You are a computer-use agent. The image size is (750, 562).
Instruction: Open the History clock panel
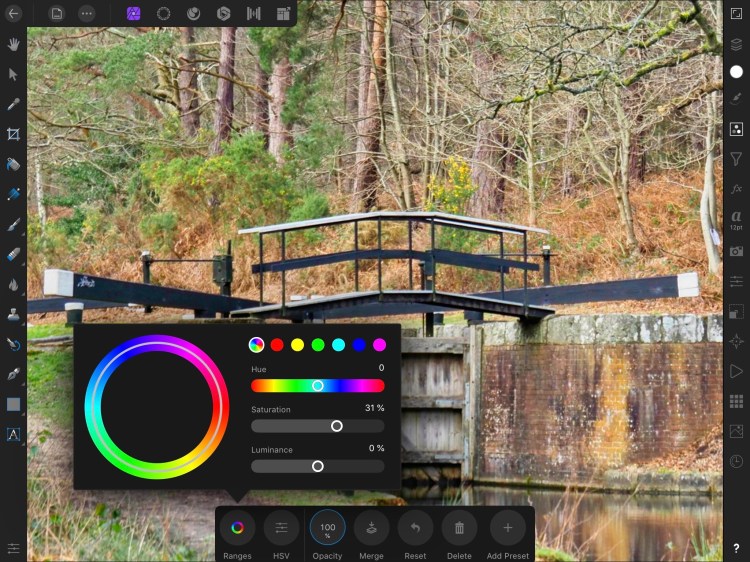pyautogui.click(x=736, y=461)
